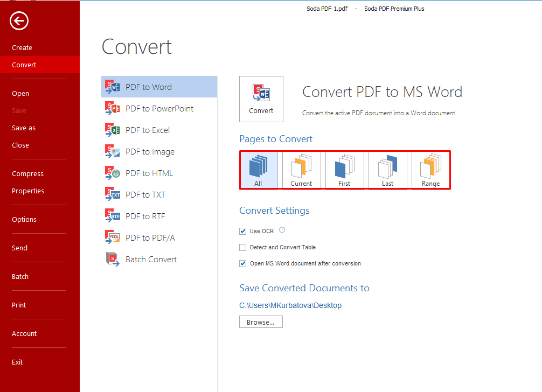The image size is (542, 392).
Task: Click the back arrow circle icon
Action: click(19, 20)
